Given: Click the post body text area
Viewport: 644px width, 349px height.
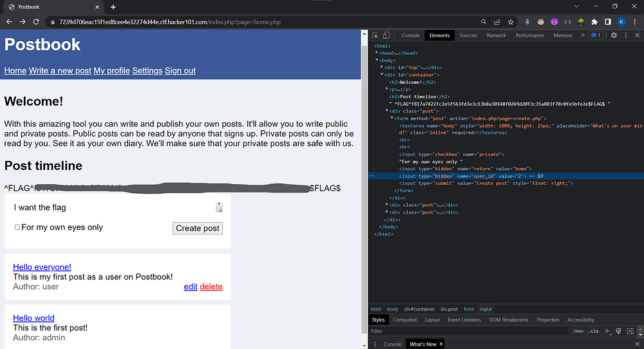Looking at the screenshot, I should 113,207.
